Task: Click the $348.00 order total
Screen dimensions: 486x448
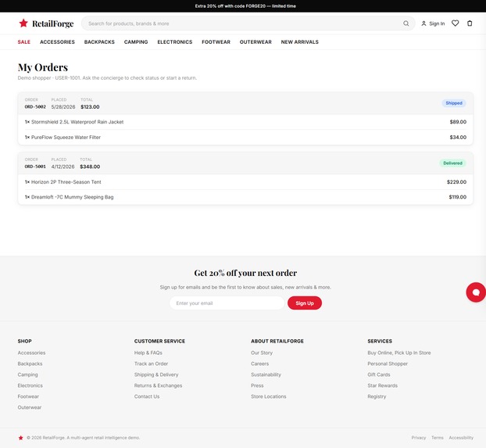Action: [x=90, y=167]
